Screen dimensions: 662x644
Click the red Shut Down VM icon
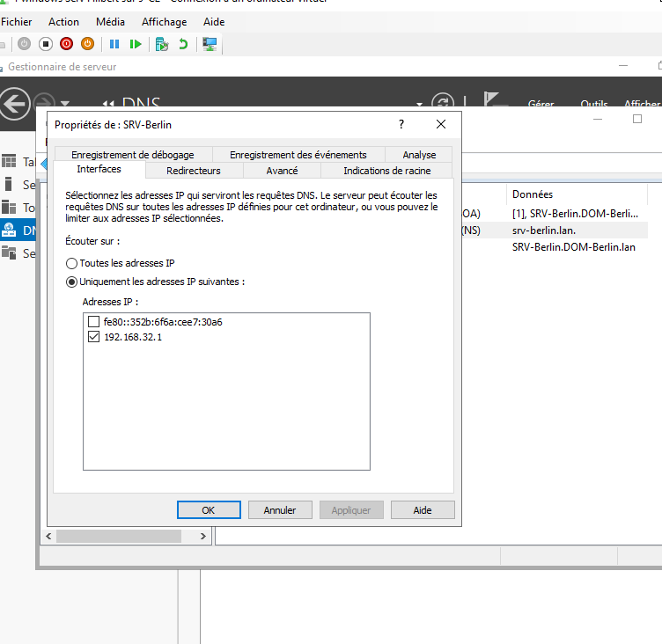tap(67, 44)
